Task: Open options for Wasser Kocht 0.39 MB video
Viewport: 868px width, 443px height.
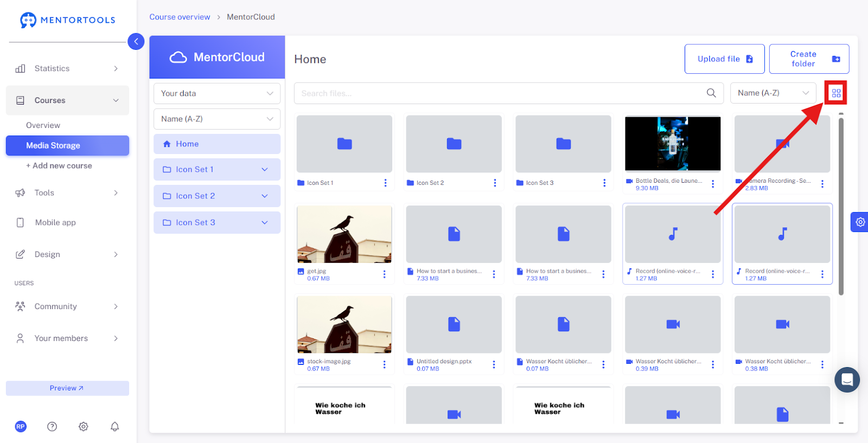Action: (x=713, y=365)
